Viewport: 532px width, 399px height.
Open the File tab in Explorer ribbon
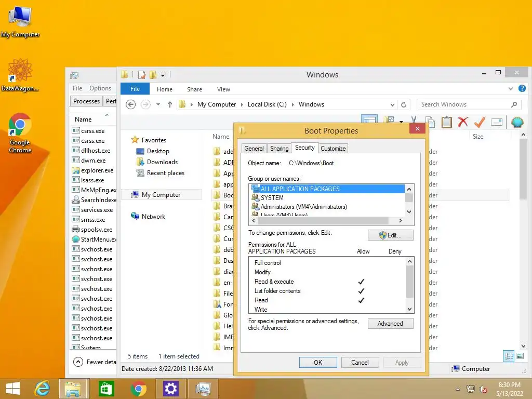pyautogui.click(x=135, y=89)
